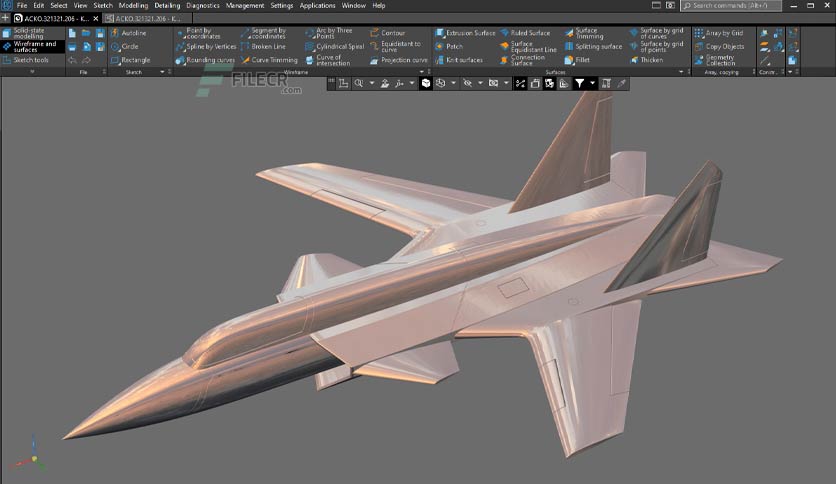Select the Rectangle sketch tool
This screenshot has width=836, height=484.
click(131, 60)
